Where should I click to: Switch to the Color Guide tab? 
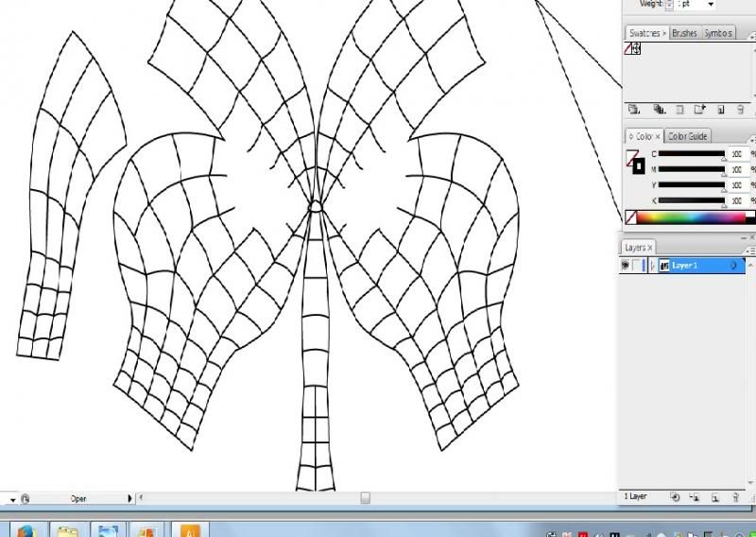pyautogui.click(x=688, y=136)
